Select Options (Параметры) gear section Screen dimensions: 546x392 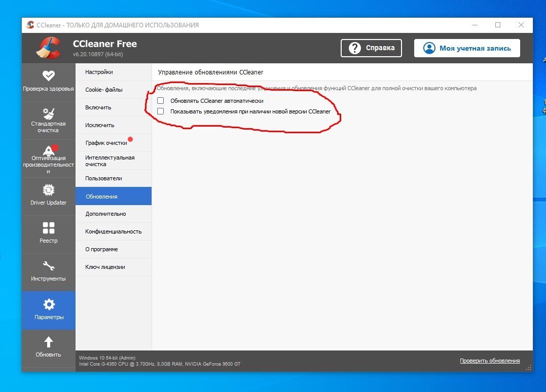click(48, 310)
